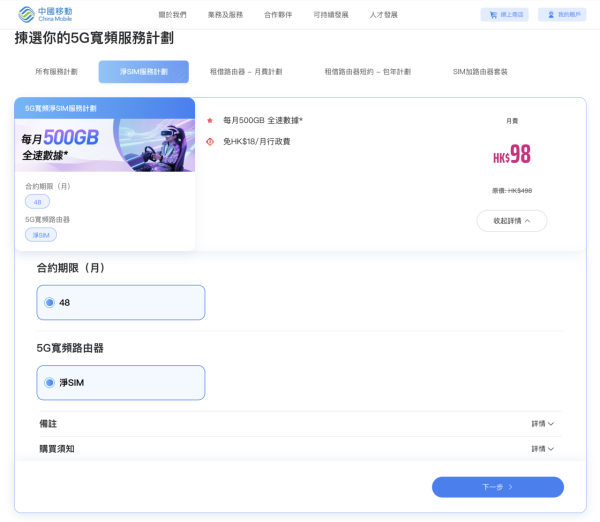Screen dimensions: 600x522
Task: Click 每月500GB 全速數據* feature text
Action: (x=263, y=121)
